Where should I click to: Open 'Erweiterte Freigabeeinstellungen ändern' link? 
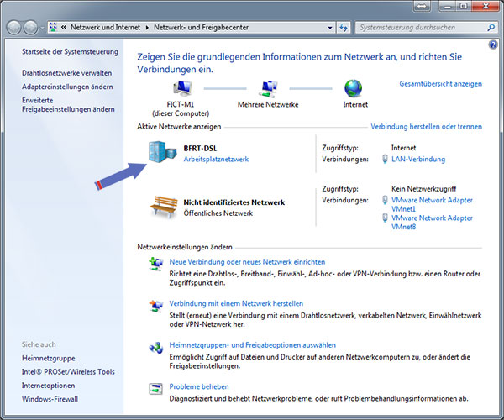pos(68,105)
